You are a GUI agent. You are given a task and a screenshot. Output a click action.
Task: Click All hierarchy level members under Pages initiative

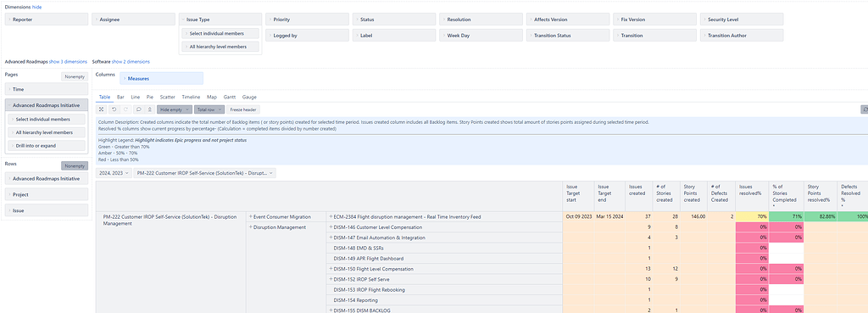pyautogui.click(x=47, y=132)
